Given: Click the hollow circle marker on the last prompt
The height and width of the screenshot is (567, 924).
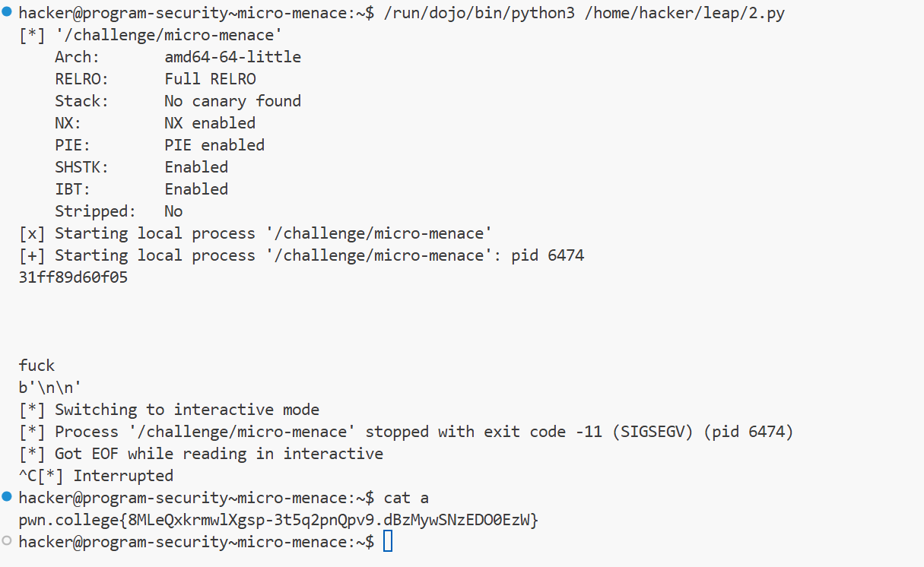Looking at the screenshot, I should (x=7, y=540).
